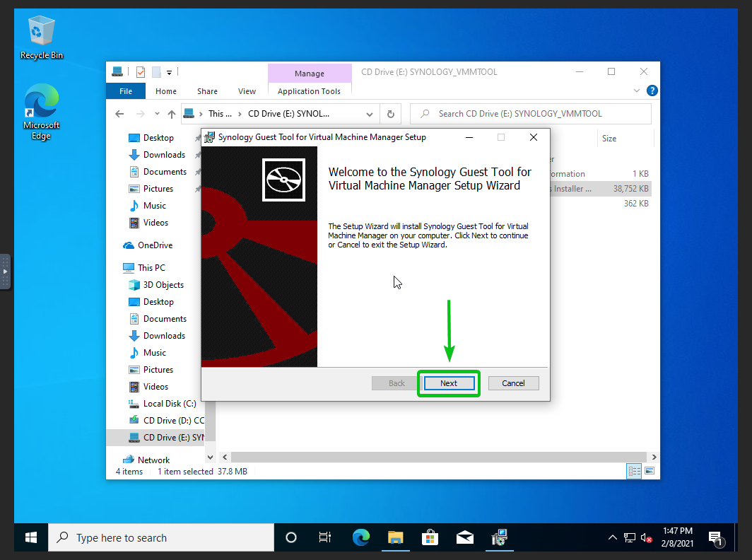This screenshot has height=560, width=752.
Task: Switch to details view layout
Action: pos(634,471)
